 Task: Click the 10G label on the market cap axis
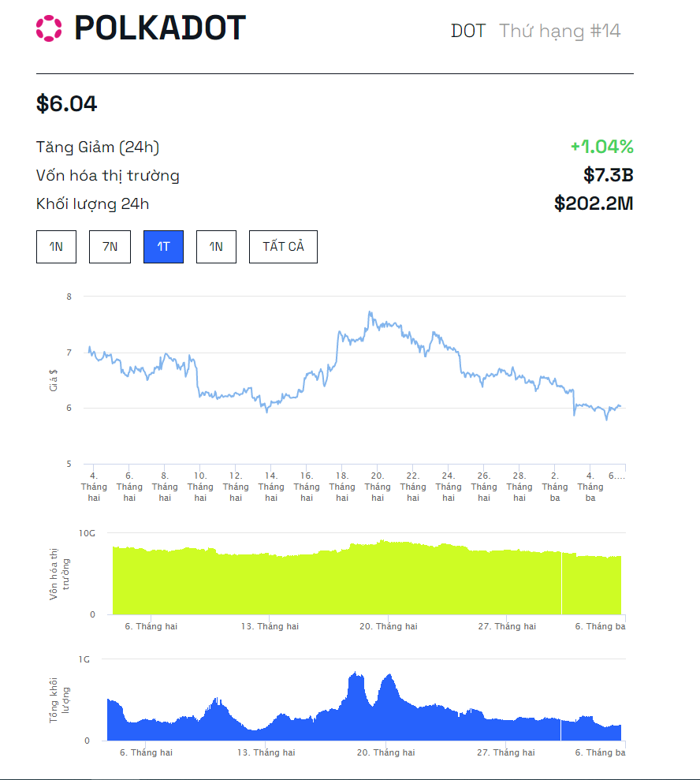tap(87, 533)
